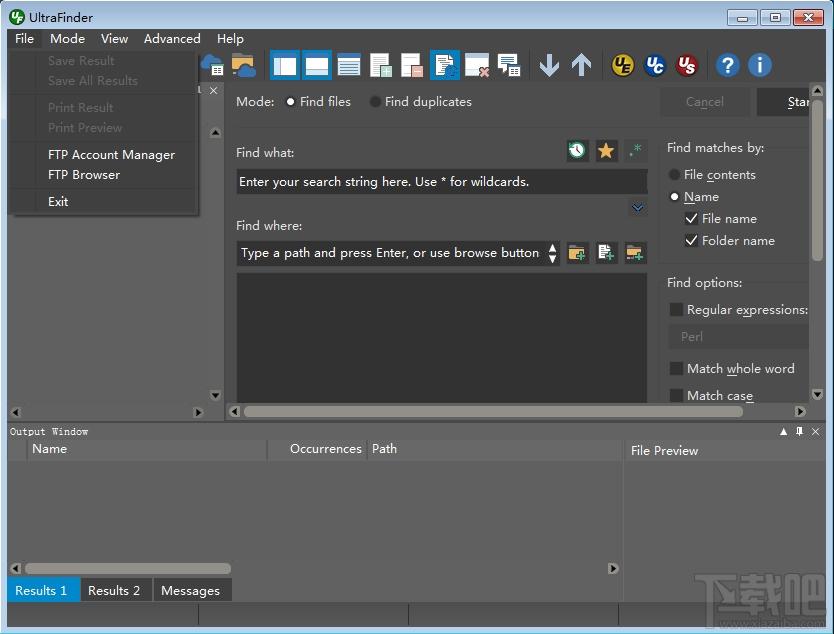The width and height of the screenshot is (834, 634).
Task: Click the search pane horizontal scrollbar thumb
Action: [493, 411]
